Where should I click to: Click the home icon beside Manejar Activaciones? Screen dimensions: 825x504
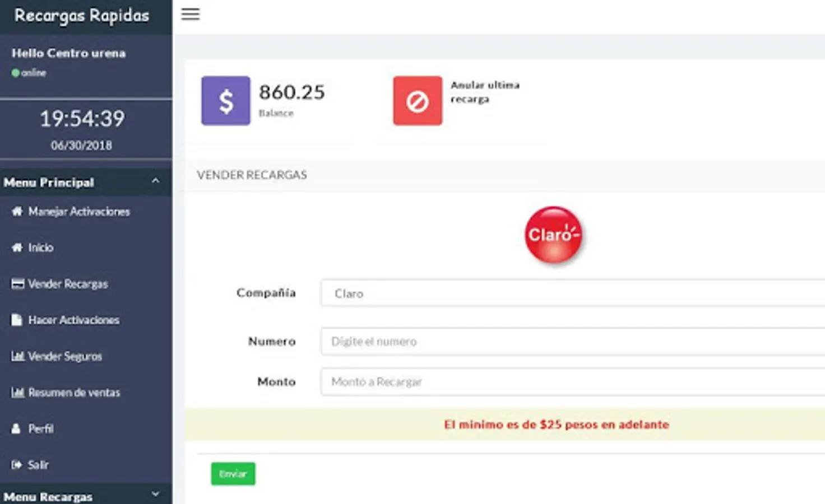pos(17,211)
